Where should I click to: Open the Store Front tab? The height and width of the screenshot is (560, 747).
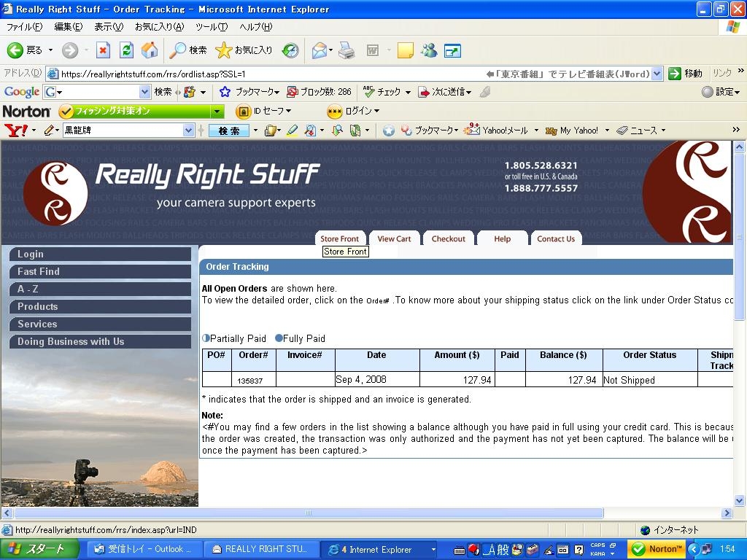click(x=340, y=238)
